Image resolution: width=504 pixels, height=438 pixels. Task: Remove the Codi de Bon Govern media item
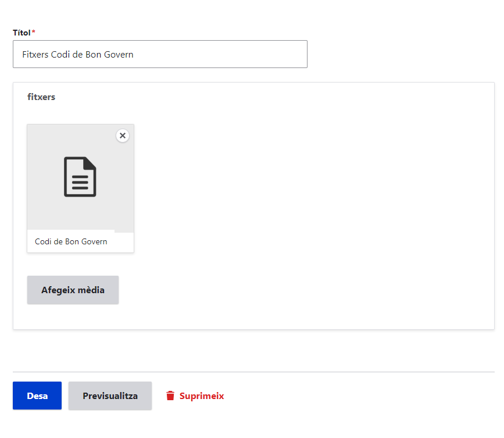tap(123, 136)
